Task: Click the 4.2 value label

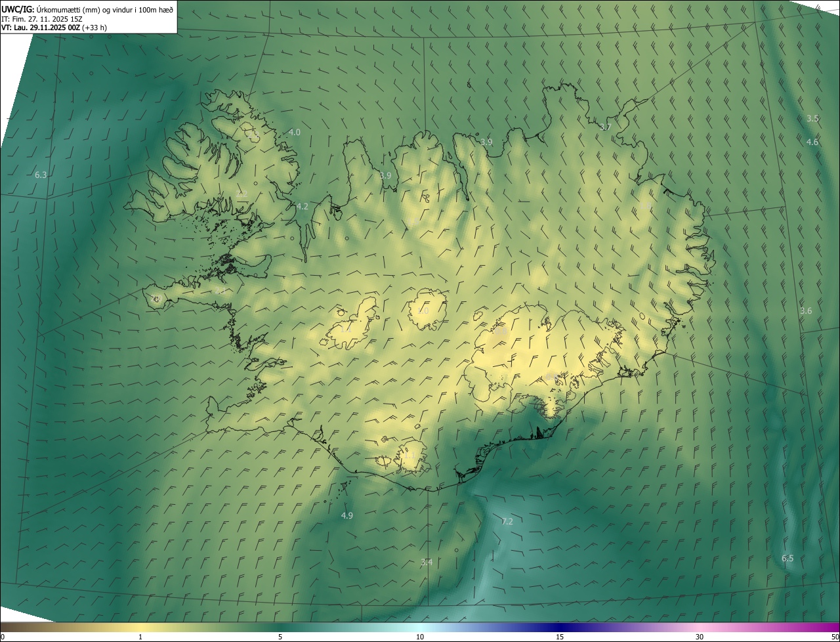Action: coord(302,206)
